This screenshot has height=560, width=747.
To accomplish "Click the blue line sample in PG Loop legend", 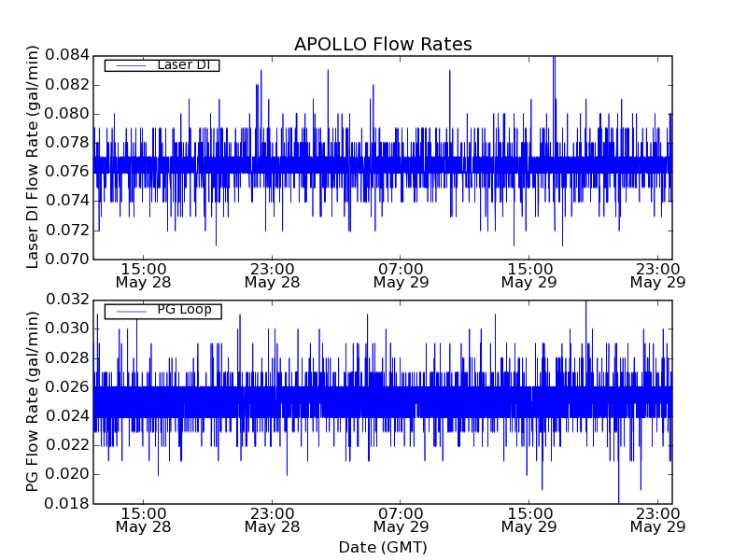I will [x=130, y=311].
